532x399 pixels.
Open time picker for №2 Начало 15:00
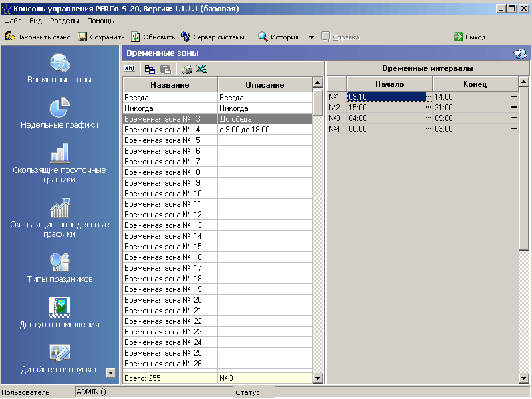(x=428, y=108)
